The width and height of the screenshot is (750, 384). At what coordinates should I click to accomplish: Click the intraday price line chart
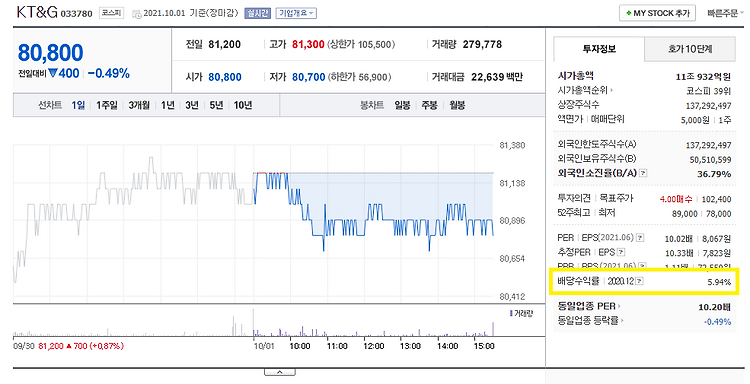tap(254, 222)
